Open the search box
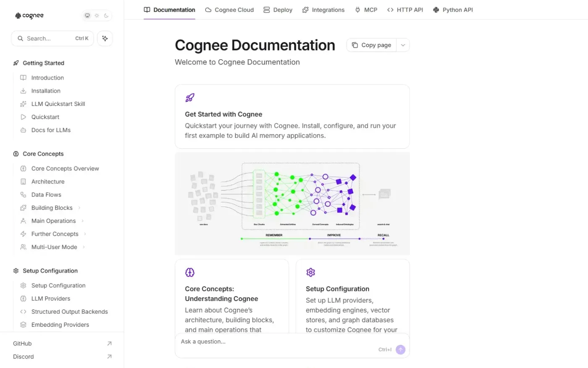The image size is (588, 368). [x=52, y=38]
